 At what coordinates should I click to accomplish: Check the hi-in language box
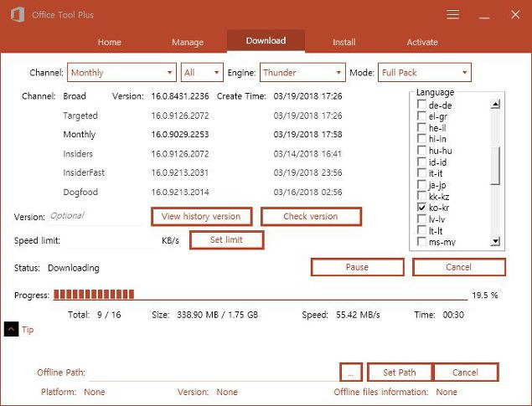(x=421, y=139)
